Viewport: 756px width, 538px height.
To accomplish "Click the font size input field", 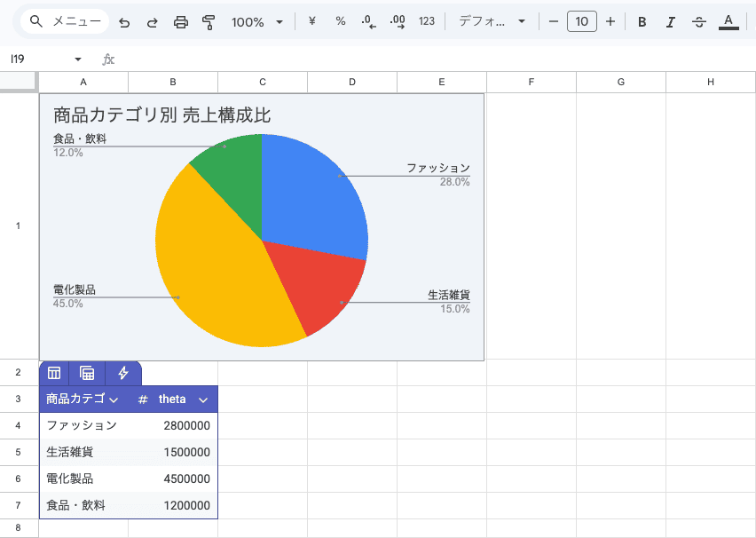I will tap(581, 21).
